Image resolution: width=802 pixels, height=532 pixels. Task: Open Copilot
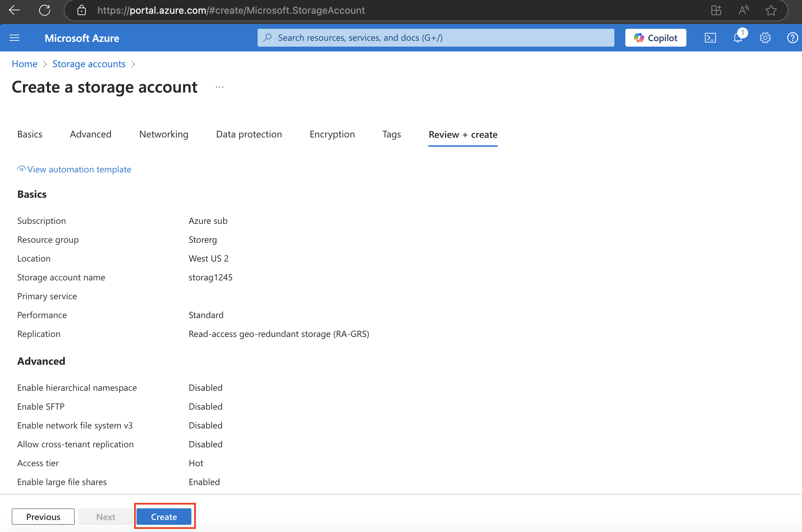tap(656, 38)
